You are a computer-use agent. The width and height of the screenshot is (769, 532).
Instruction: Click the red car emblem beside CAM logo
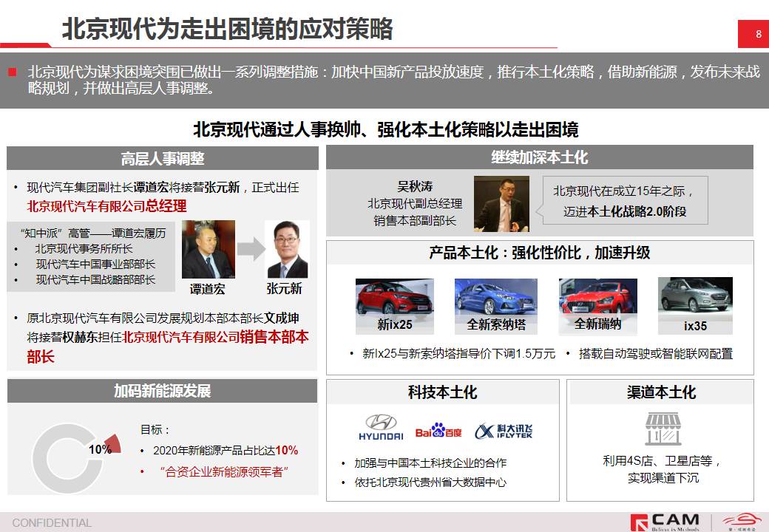point(744,521)
